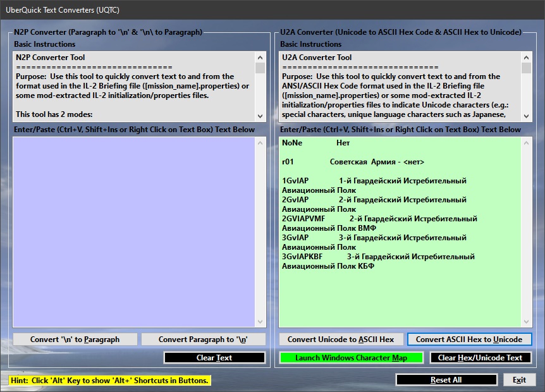Click inside the purple N2P text box
This screenshot has height=392, width=545.
click(x=134, y=232)
